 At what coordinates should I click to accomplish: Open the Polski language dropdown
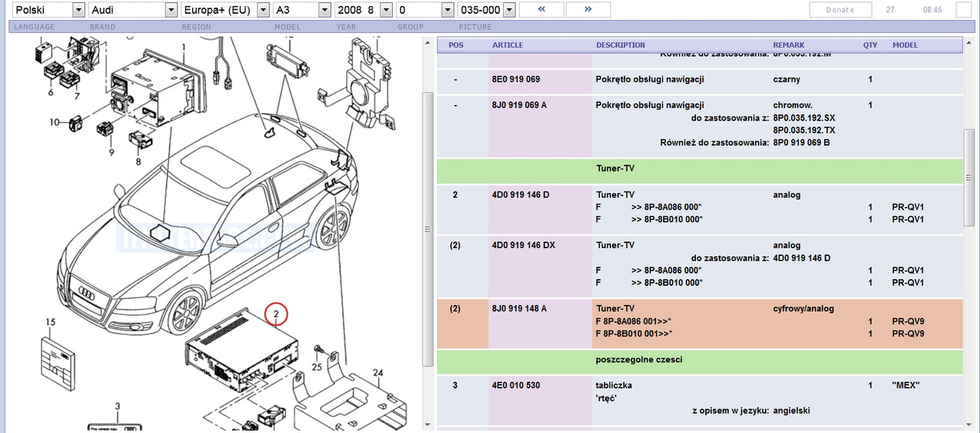pyautogui.click(x=50, y=10)
